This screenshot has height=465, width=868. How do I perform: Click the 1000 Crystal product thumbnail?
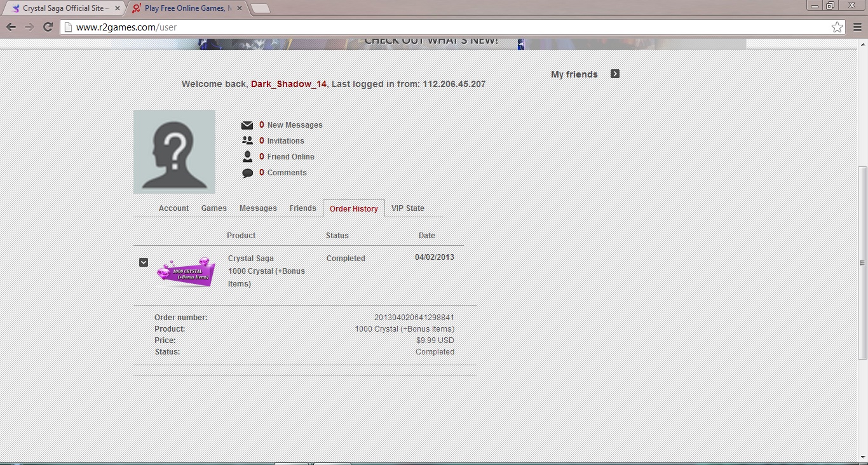pos(186,272)
